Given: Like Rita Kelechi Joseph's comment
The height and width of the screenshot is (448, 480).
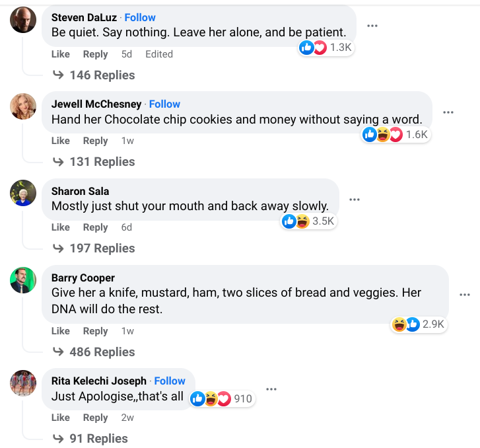Looking at the screenshot, I should pyautogui.click(x=61, y=418).
